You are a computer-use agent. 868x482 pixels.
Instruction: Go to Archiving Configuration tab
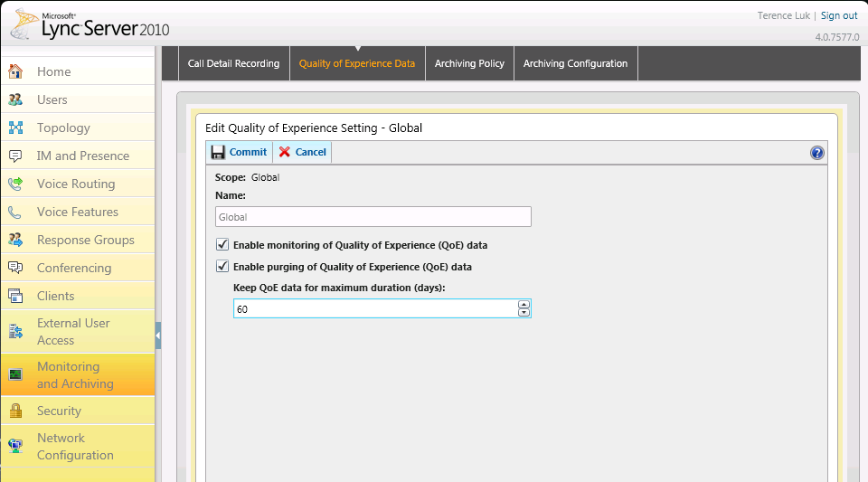pyautogui.click(x=575, y=64)
